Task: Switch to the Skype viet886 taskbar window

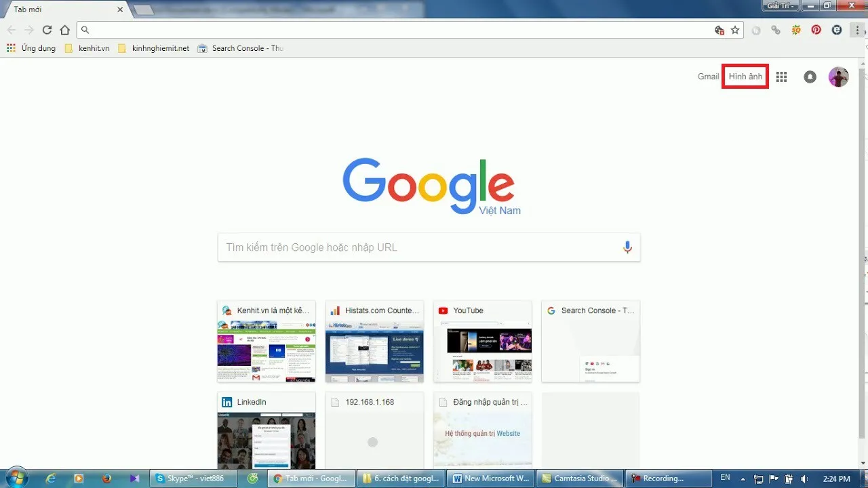Action: point(193,479)
